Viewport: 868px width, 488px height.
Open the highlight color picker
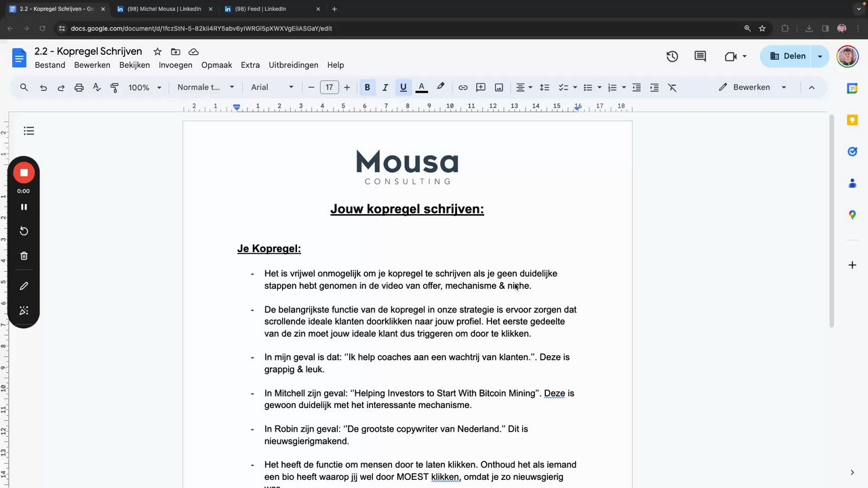(441, 87)
